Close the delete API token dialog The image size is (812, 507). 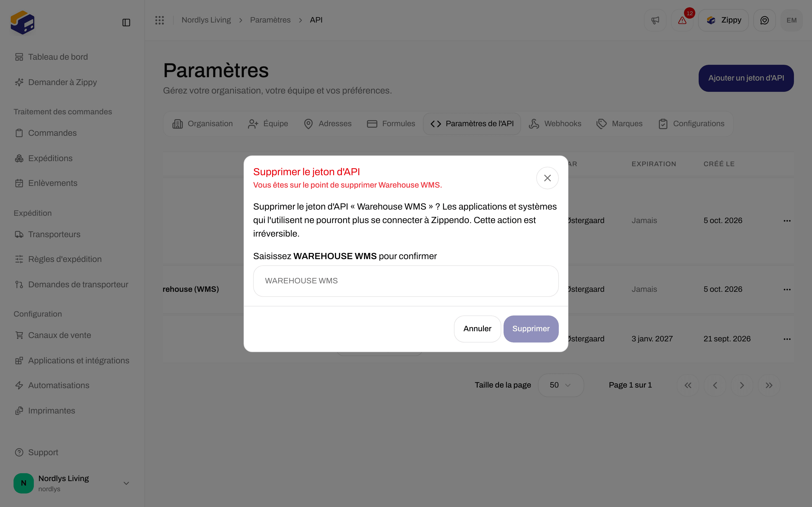click(547, 178)
